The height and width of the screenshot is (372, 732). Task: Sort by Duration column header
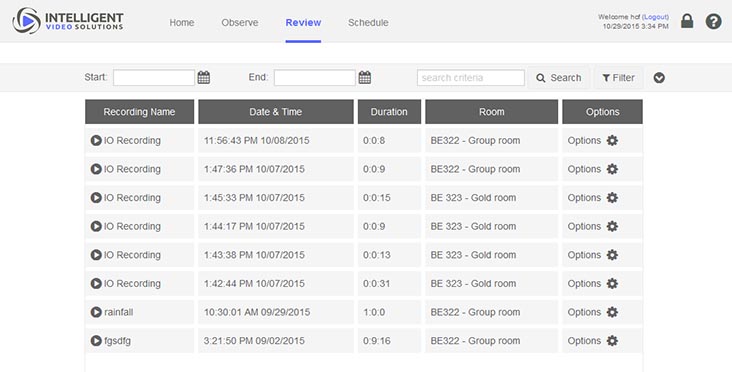(x=389, y=112)
